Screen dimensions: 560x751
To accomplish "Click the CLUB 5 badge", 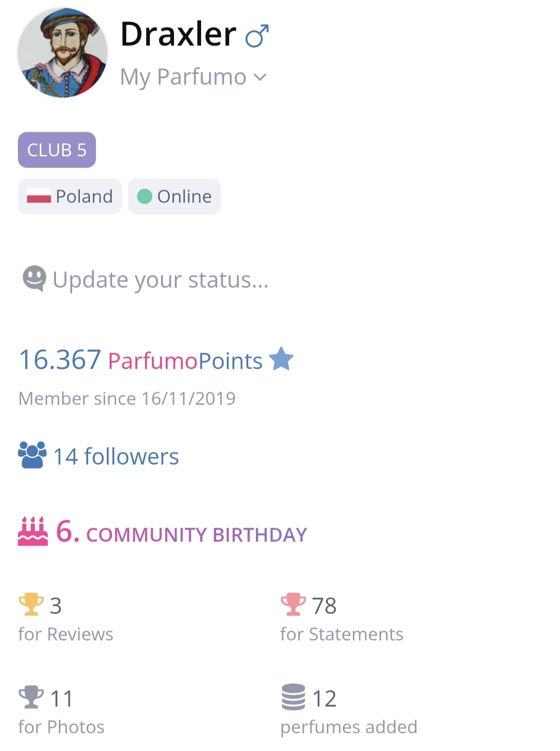I will coord(57,150).
